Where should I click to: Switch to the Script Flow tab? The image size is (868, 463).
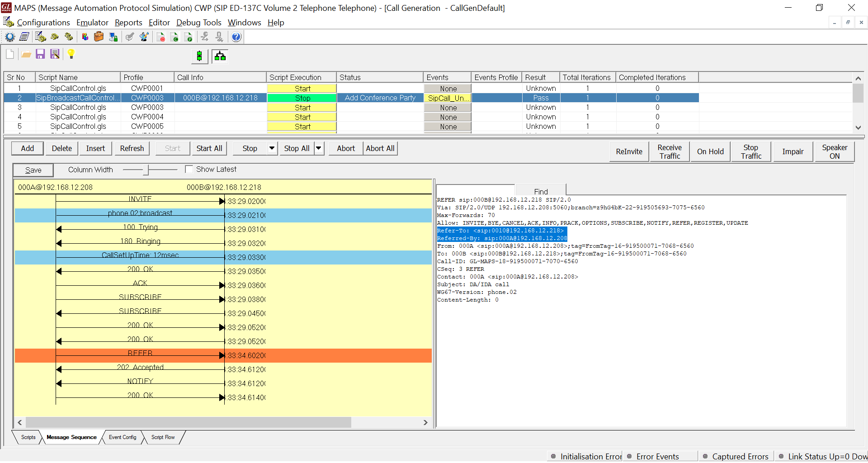(x=163, y=437)
